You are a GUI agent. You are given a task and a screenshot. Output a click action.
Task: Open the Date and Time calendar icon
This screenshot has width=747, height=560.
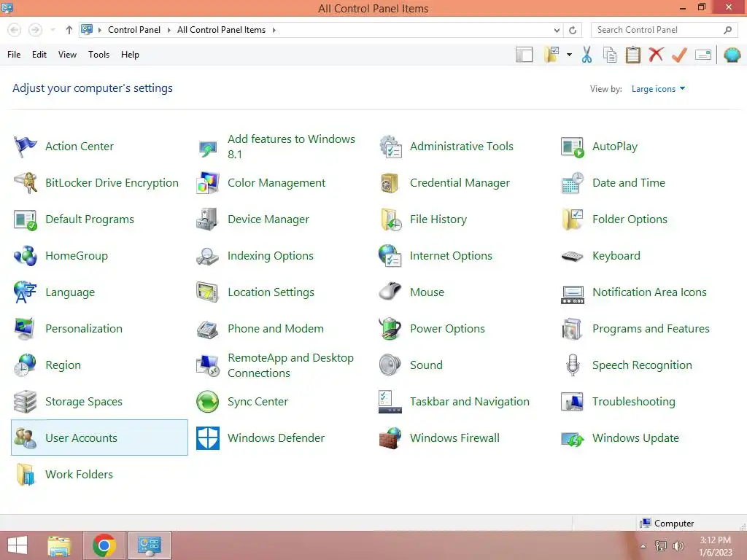pos(573,183)
